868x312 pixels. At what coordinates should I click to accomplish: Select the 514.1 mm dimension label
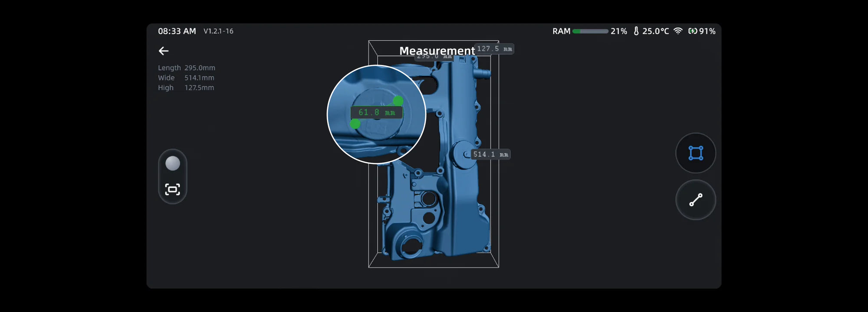490,154
